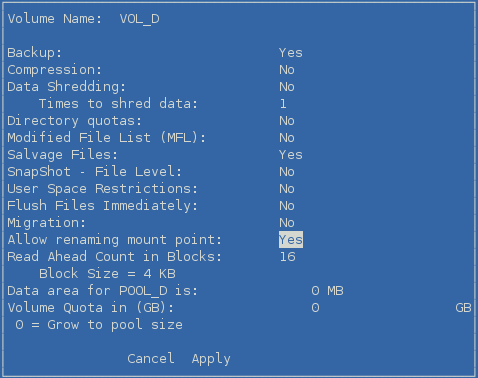Viewport: 478px width, 378px height.
Task: Select the Read Ahead Count value 16
Action: tap(287, 257)
